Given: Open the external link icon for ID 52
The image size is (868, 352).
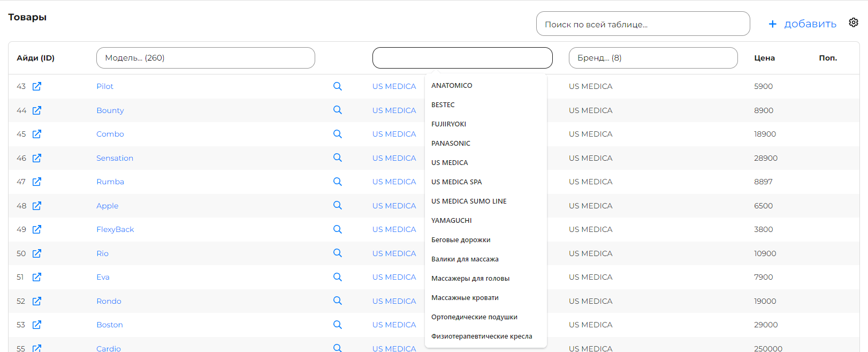Looking at the screenshot, I should tap(37, 301).
